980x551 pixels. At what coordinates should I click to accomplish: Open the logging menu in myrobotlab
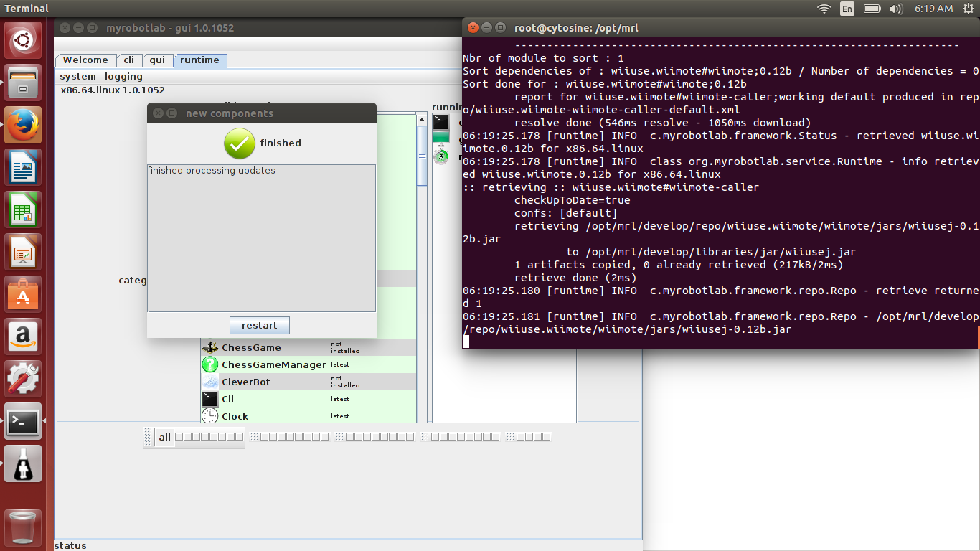(123, 76)
